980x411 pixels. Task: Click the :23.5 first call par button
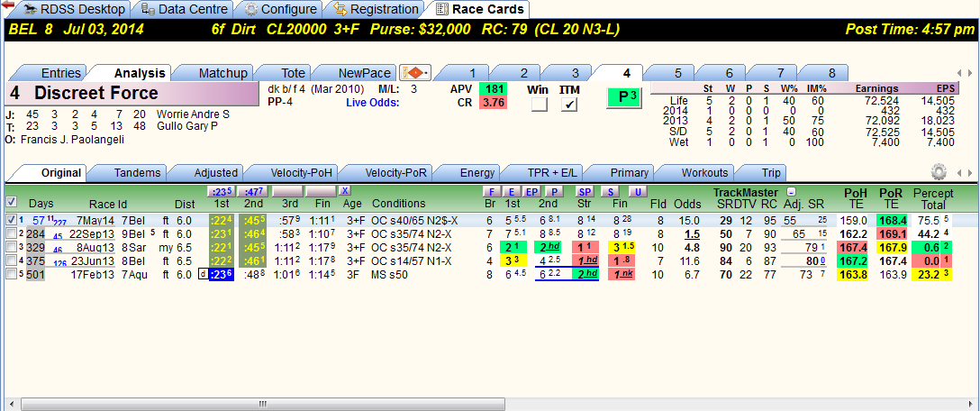point(220,191)
